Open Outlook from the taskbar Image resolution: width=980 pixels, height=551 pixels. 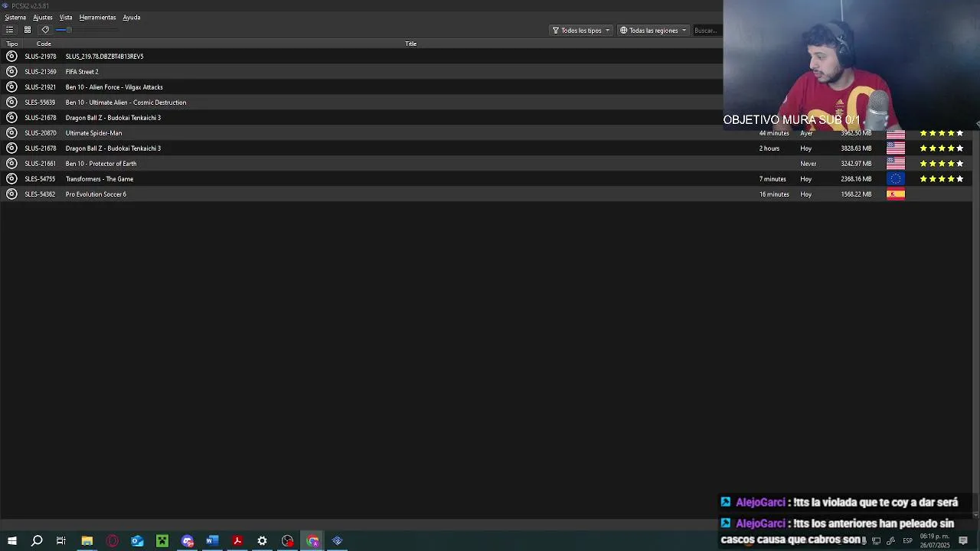click(x=137, y=541)
